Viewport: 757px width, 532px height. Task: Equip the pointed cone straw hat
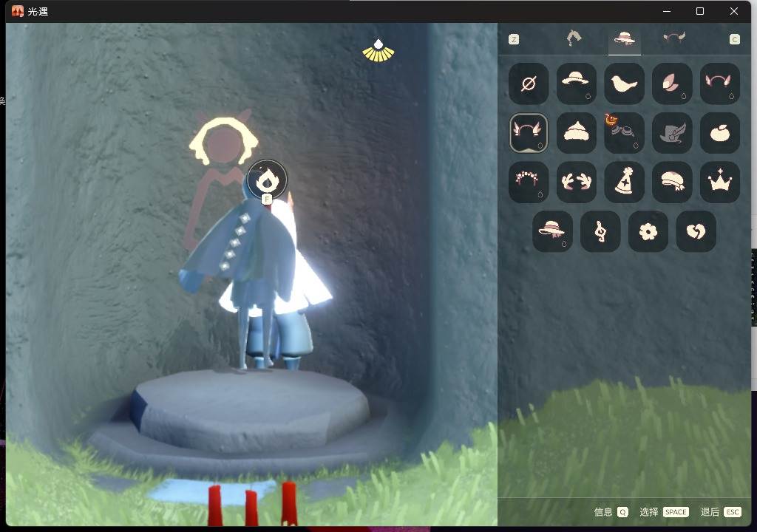tap(576, 133)
